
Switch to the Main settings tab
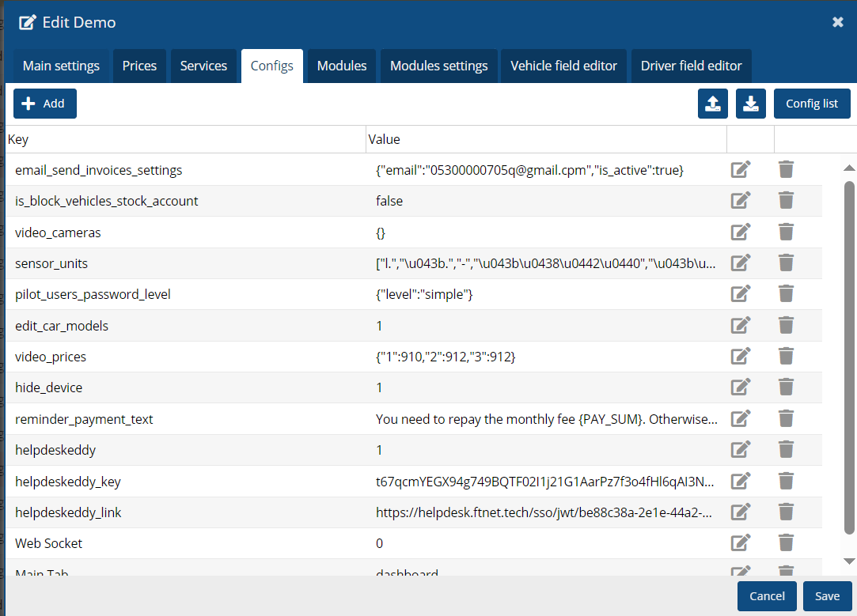(x=61, y=66)
